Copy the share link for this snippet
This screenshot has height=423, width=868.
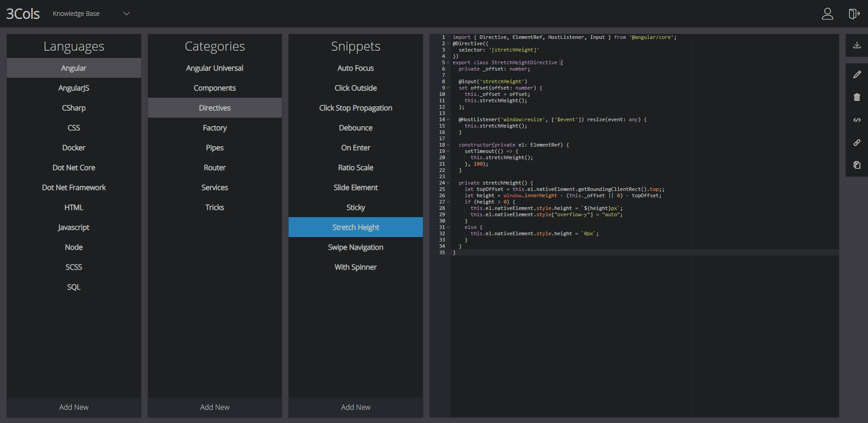tap(856, 143)
